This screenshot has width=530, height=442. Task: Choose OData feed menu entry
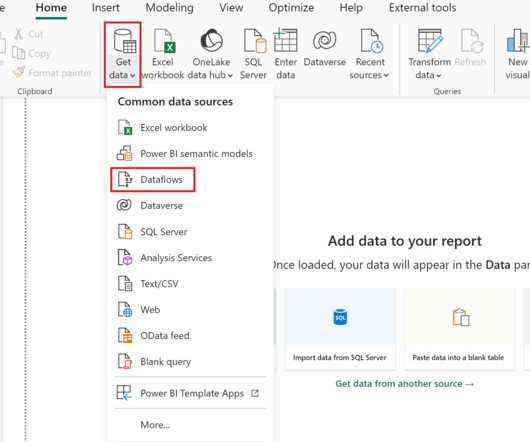190,336
